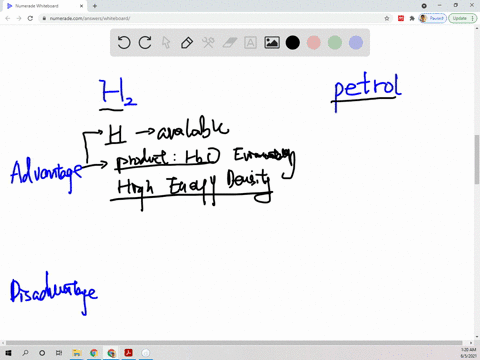
Task: Open File Explorer from taskbar
Action: [77, 353]
